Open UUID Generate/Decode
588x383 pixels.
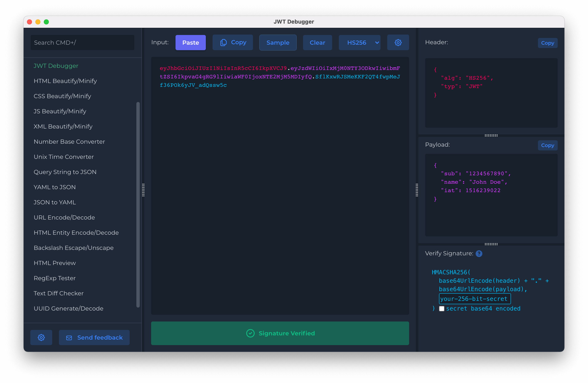pyautogui.click(x=68, y=308)
